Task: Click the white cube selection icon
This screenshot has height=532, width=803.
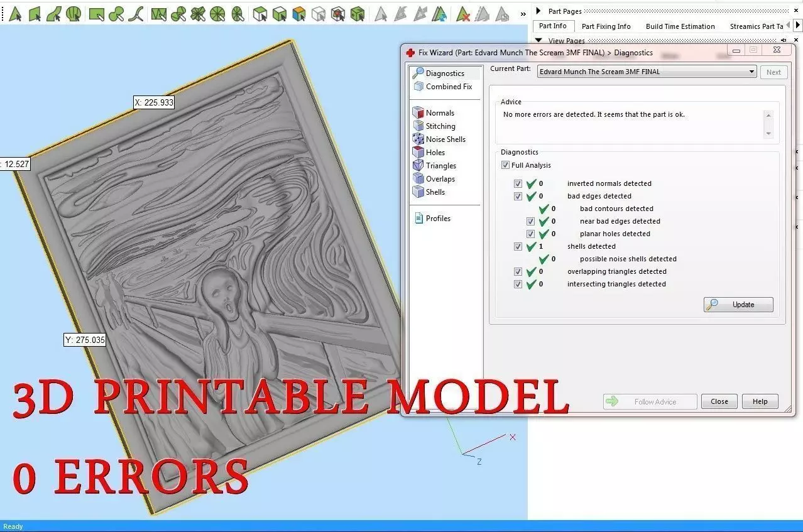Action: click(318, 13)
